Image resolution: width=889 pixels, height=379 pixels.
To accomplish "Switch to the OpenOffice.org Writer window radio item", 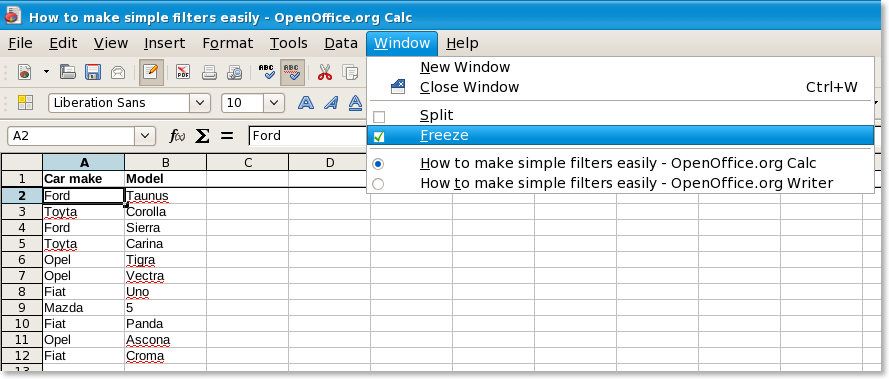I will click(621, 183).
